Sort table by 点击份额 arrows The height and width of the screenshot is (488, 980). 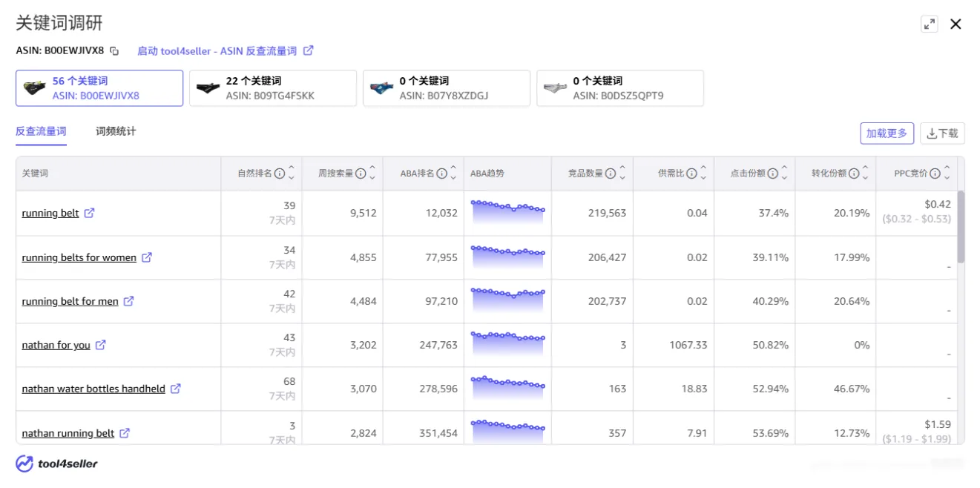point(784,173)
